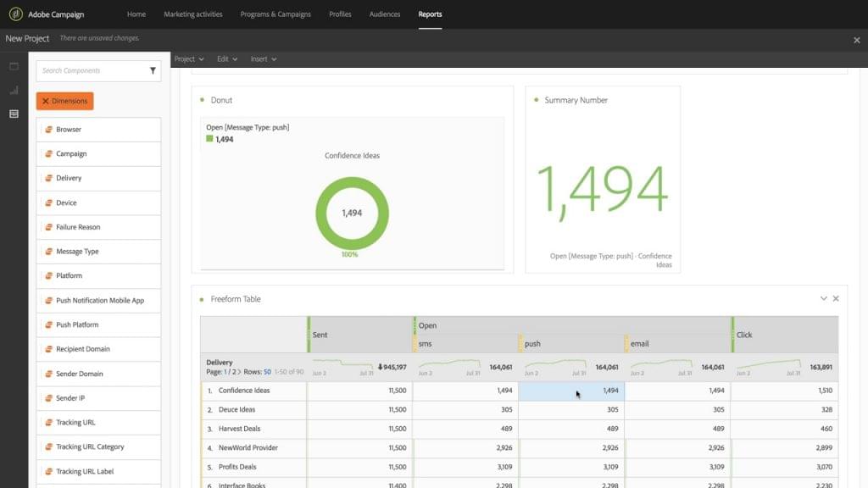Select the Confidence Ideas row label
Image resolution: width=868 pixels, height=488 pixels.
coord(244,391)
